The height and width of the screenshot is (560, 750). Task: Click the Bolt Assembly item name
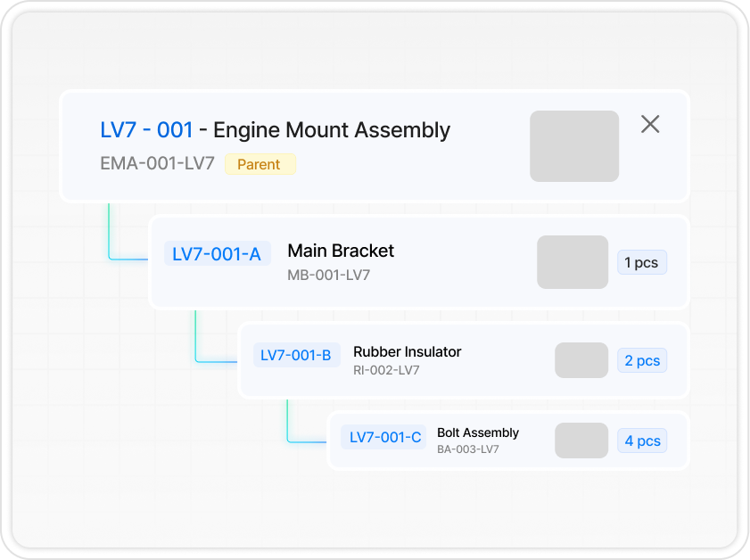(x=477, y=432)
